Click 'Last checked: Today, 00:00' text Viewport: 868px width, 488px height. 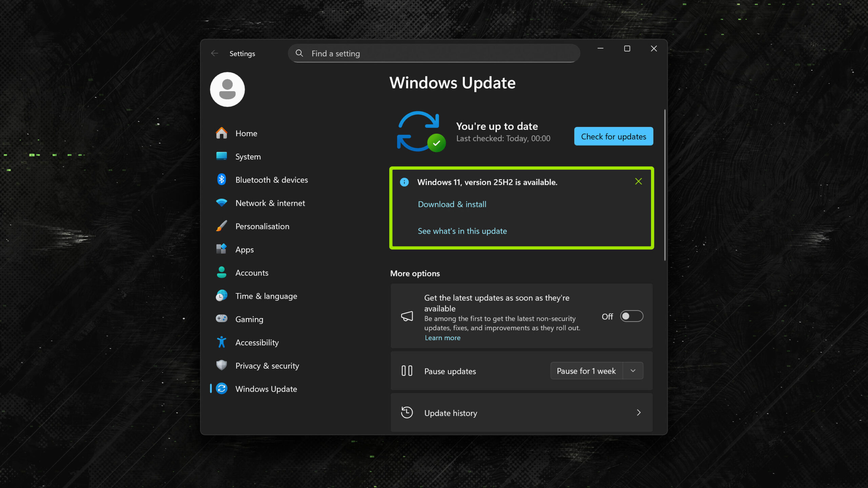(x=503, y=138)
